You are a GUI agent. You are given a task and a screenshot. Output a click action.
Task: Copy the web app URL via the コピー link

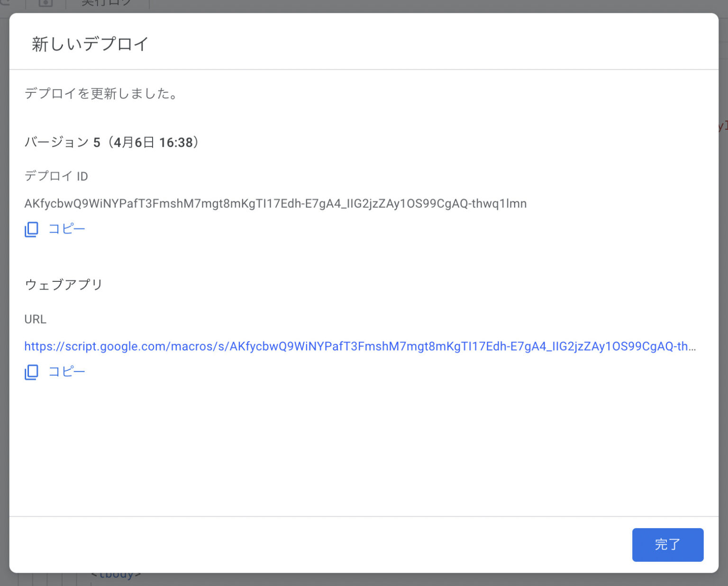point(66,371)
